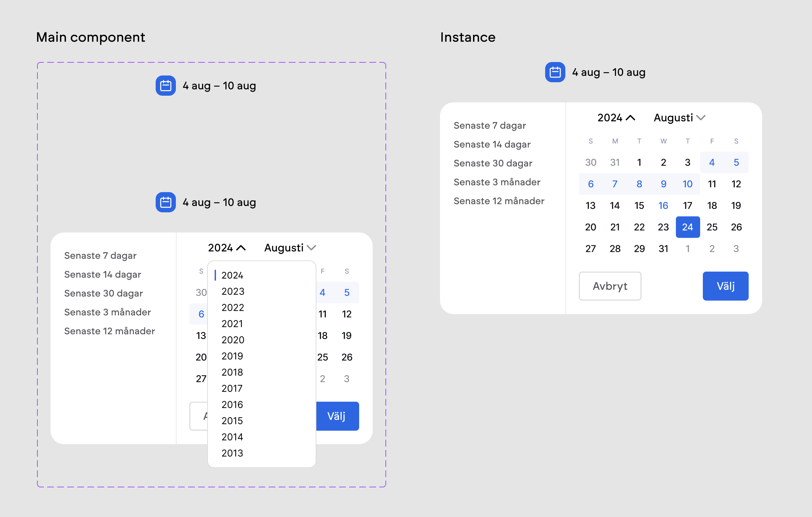Select day 16 in the Instance calendar
Viewport: 812px width, 517px height.
point(663,205)
